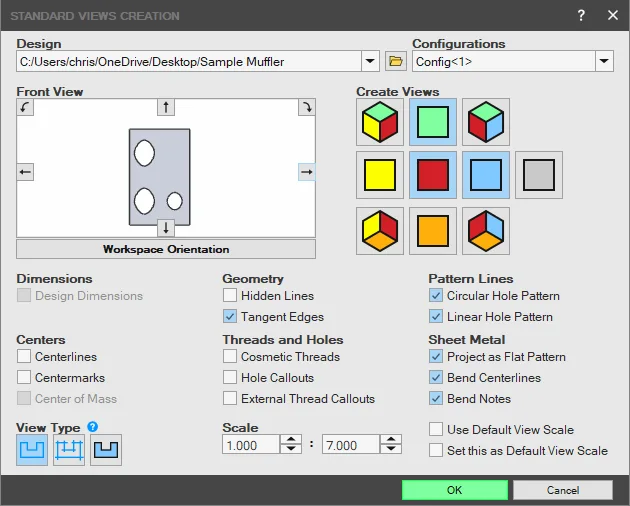Image resolution: width=630 pixels, height=506 pixels.
Task: Increase the first scale value stepper
Action: 291,439
